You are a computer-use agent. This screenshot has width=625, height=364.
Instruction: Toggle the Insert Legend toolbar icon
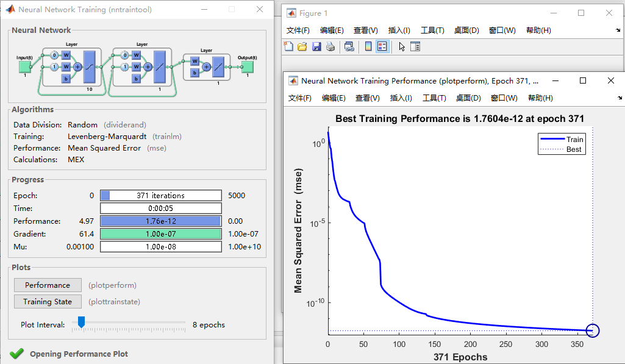382,47
